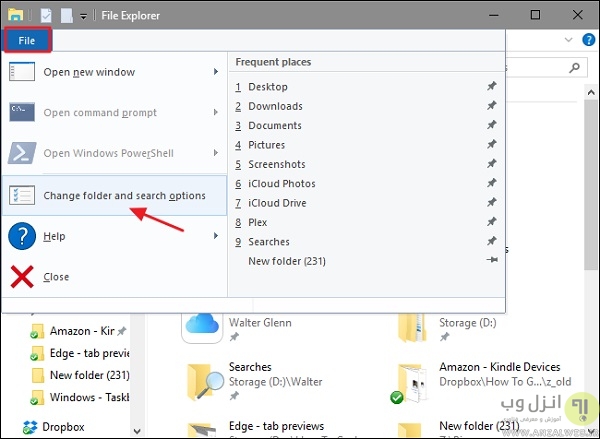Open iCloud Photos from frequent places
Image resolution: width=600 pixels, height=439 pixels.
click(281, 184)
